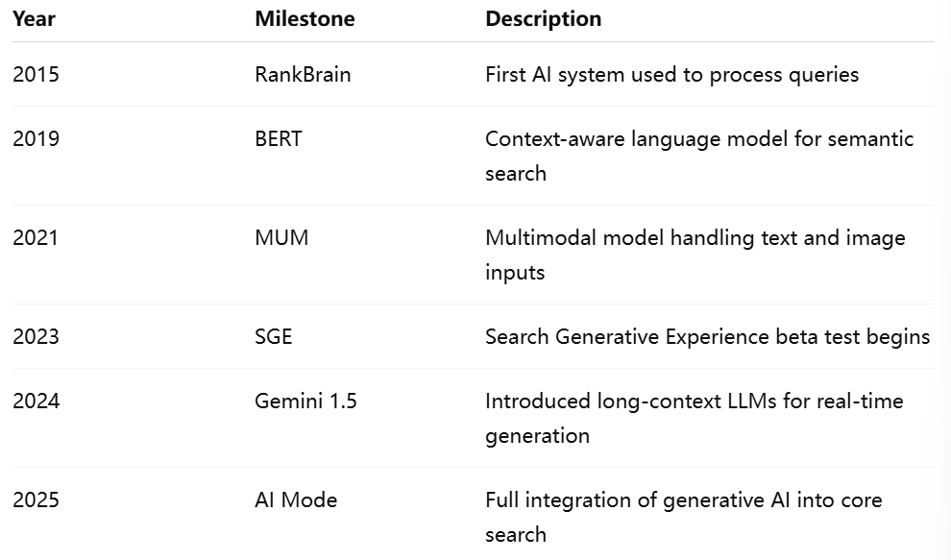Viewport: 951px width, 560px height.
Task: Select the 2024 year cell
Action: point(36,402)
